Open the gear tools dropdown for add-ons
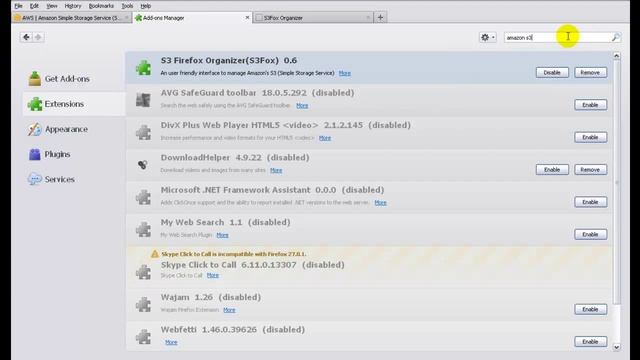Viewport: 640px width, 360px height. click(x=487, y=37)
